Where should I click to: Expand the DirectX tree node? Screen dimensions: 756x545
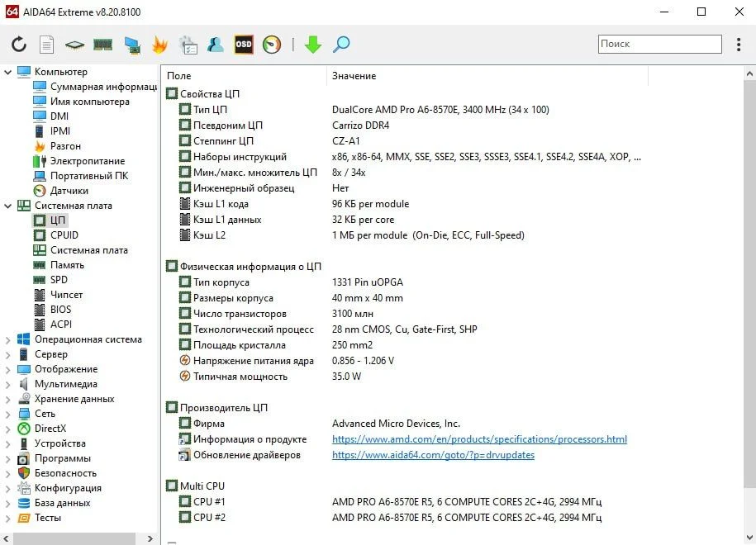(x=7, y=429)
